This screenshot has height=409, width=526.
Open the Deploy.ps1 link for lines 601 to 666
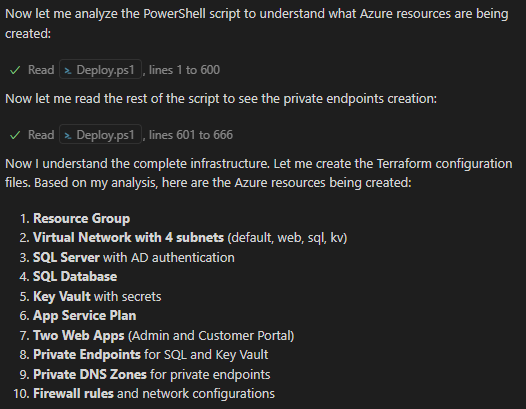click(100, 135)
